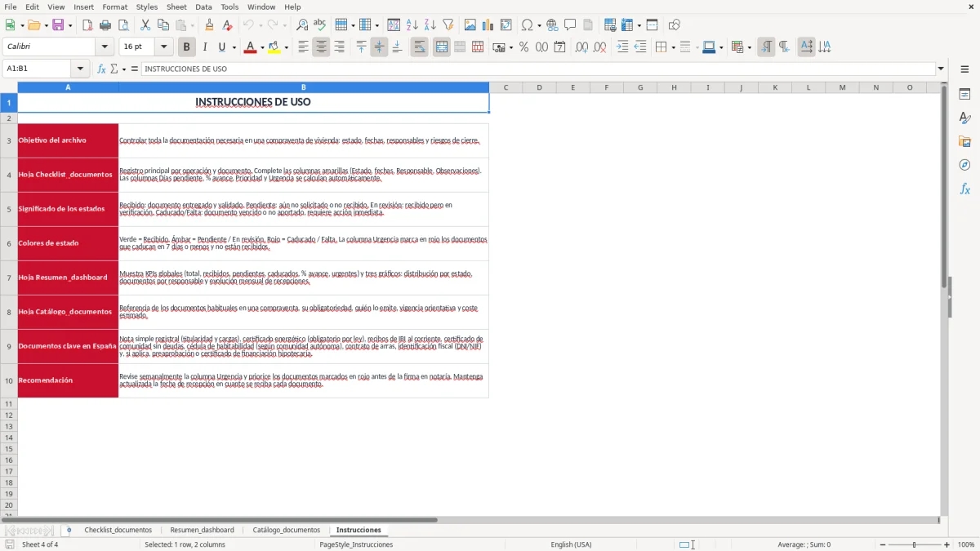The width and height of the screenshot is (980, 551).
Task: Click the Insert Comment icon
Action: point(570,25)
